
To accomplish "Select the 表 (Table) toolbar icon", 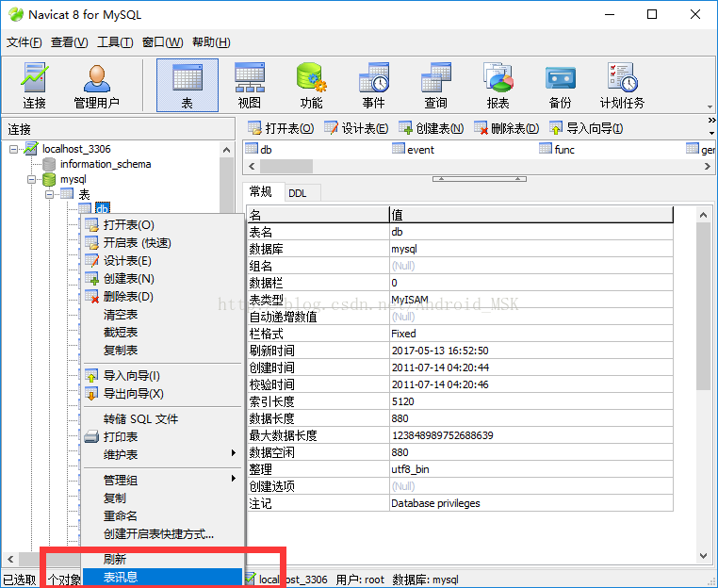I will click(188, 85).
